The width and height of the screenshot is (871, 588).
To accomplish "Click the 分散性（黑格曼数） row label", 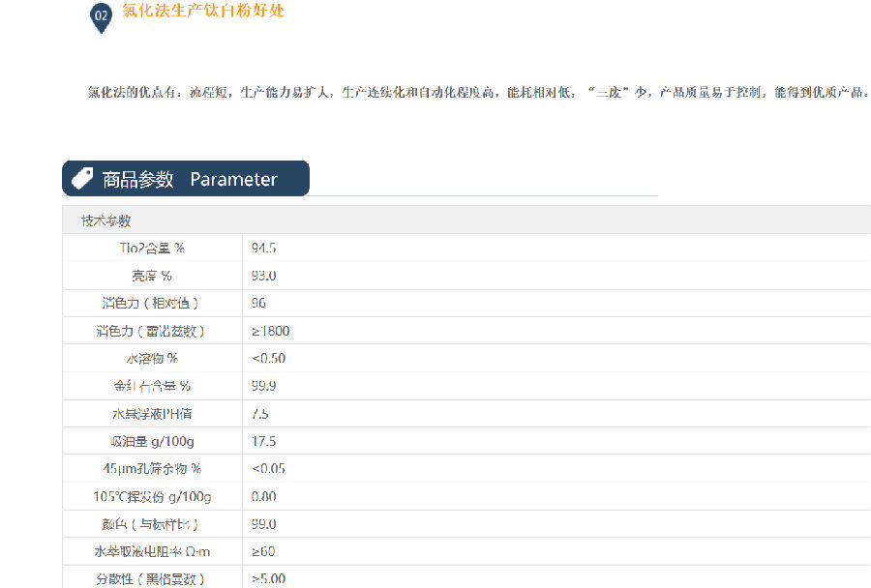I will 152,578.
